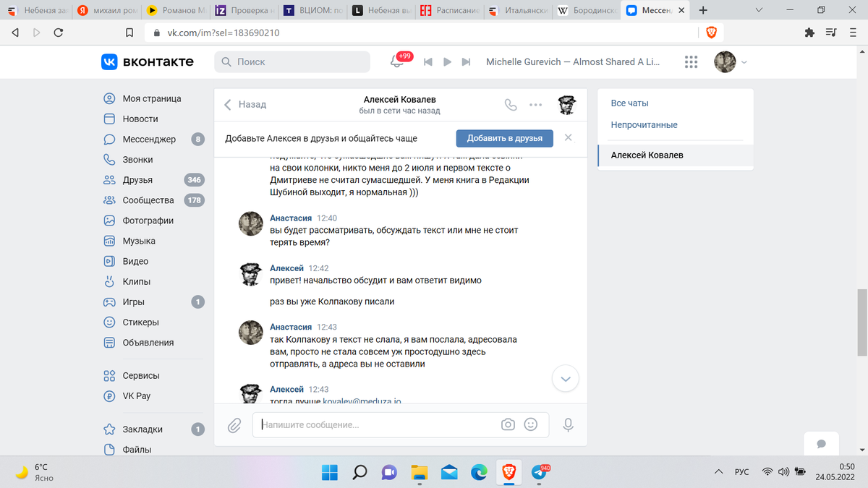Viewport: 868px width, 488px height.
Task: Click the camera icon in message field
Action: pos(508,425)
